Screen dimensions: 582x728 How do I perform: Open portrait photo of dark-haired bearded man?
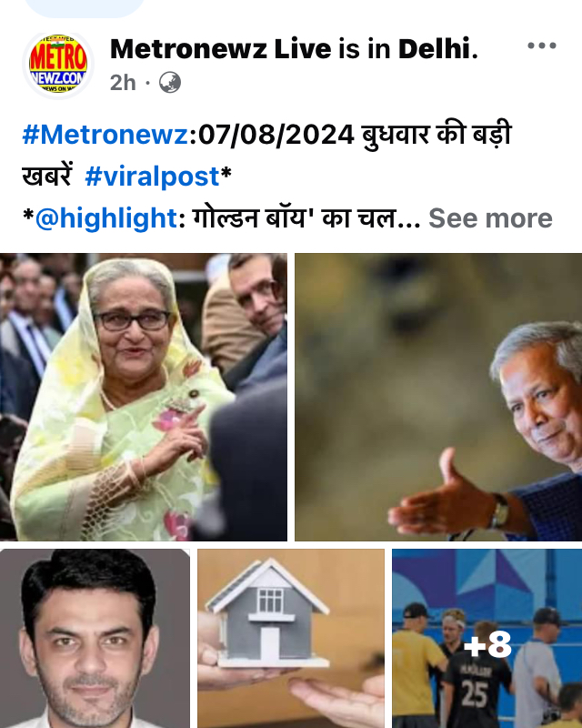tap(95, 639)
